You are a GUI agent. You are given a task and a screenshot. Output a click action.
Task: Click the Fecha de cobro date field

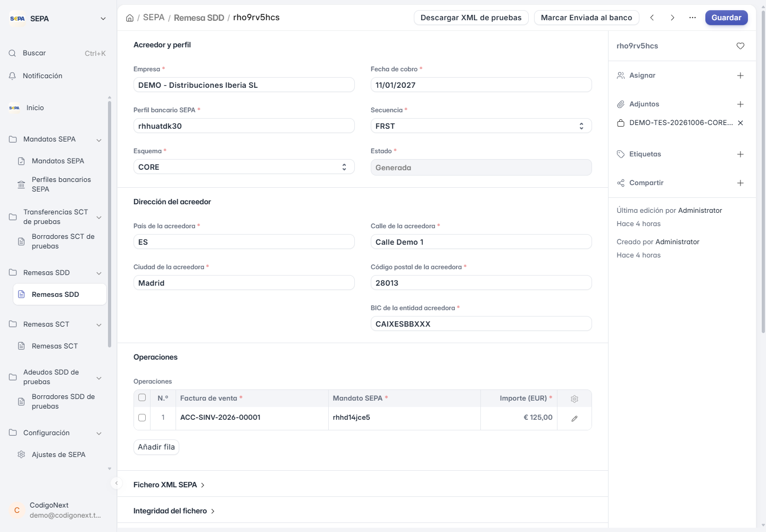(x=481, y=85)
